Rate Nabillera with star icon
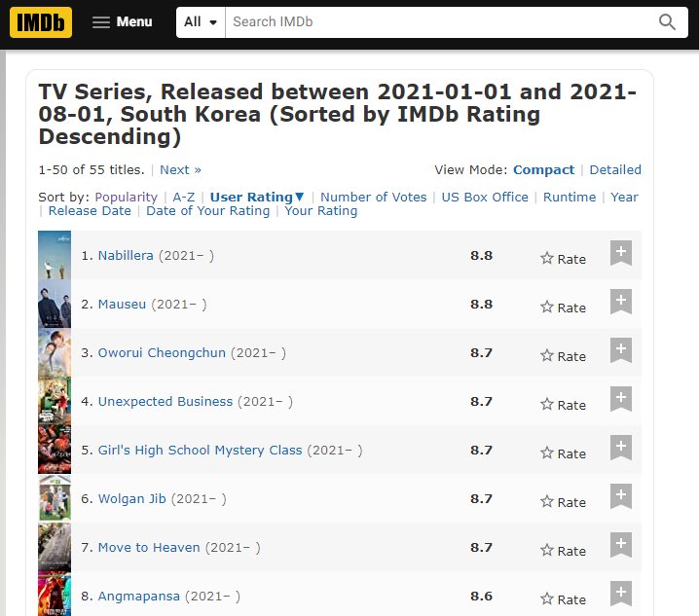 pyautogui.click(x=563, y=259)
